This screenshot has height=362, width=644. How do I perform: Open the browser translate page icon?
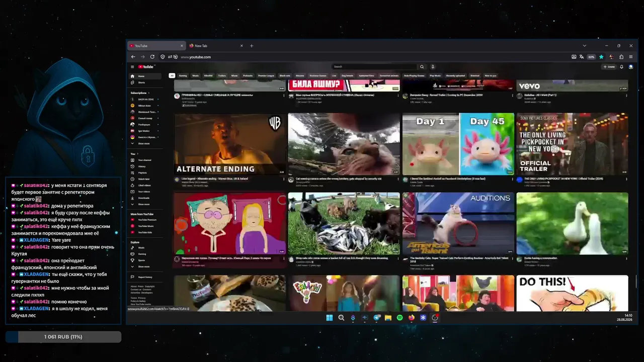582,57
